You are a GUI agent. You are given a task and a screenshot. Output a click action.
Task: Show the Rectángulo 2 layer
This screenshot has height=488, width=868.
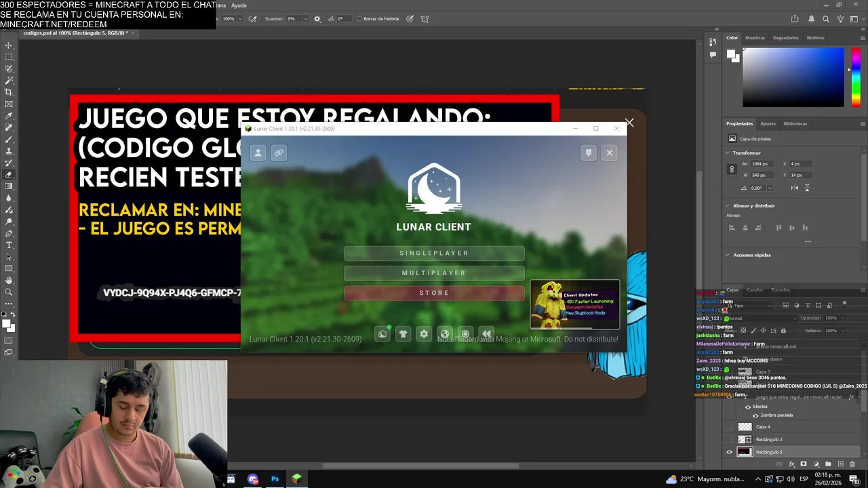point(730,439)
